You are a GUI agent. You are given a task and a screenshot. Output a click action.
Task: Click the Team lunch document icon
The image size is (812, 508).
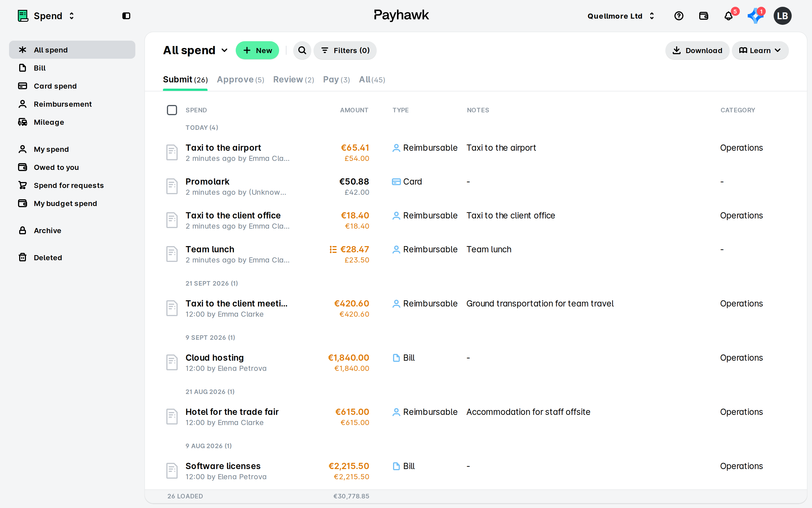tap(172, 254)
